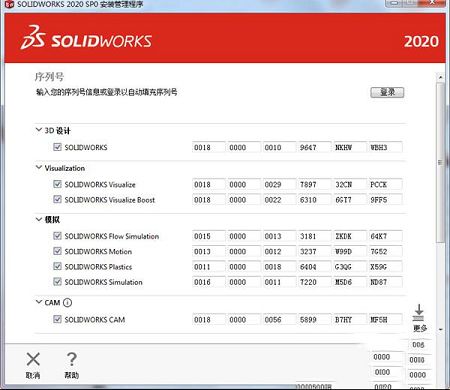This screenshot has height=390, width=450.
Task: Click Flow Simulation field ZKDK
Action: [350, 236]
